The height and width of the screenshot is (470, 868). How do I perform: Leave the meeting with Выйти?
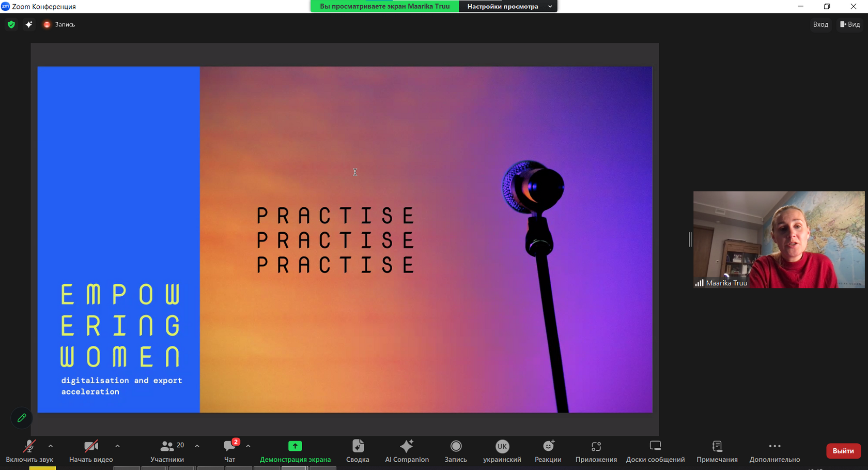tap(843, 451)
